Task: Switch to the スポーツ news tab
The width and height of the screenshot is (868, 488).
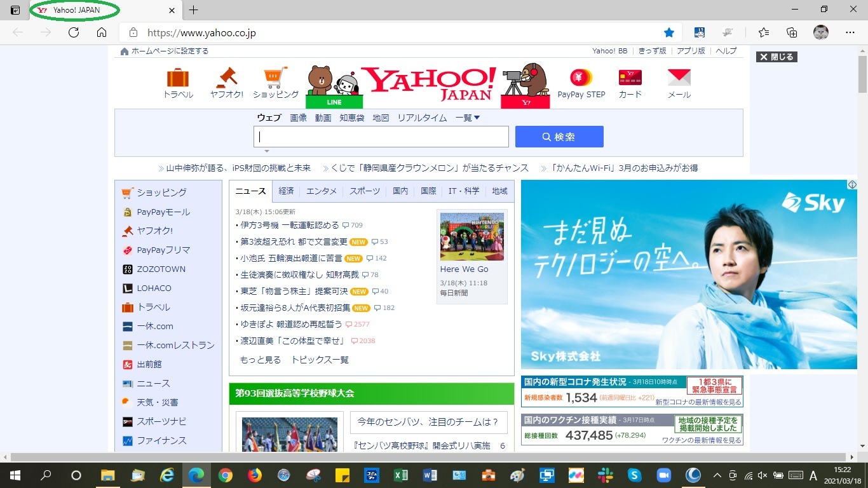Action: (x=365, y=191)
